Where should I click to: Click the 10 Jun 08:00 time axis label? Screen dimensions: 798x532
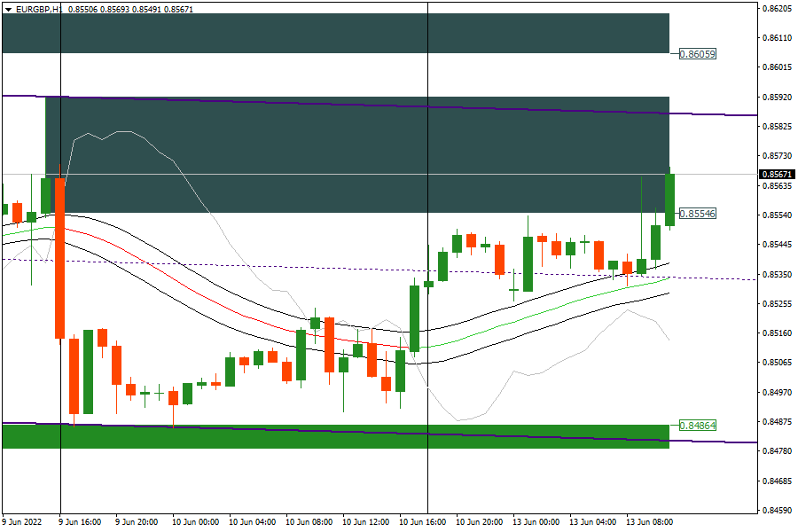click(308, 522)
